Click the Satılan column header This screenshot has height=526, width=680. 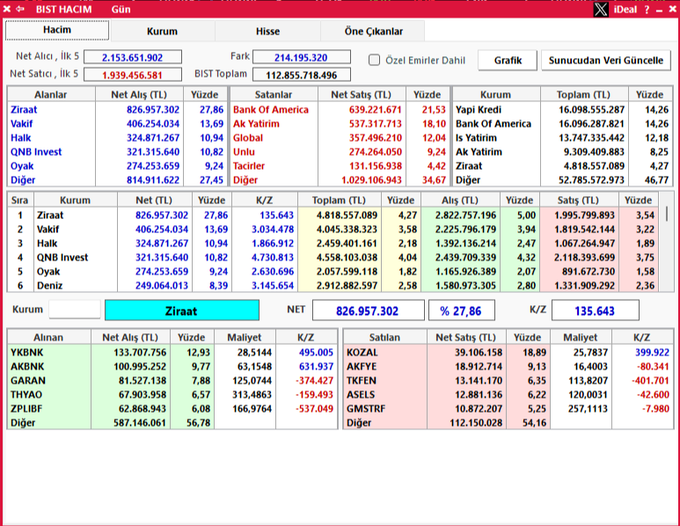385,337
